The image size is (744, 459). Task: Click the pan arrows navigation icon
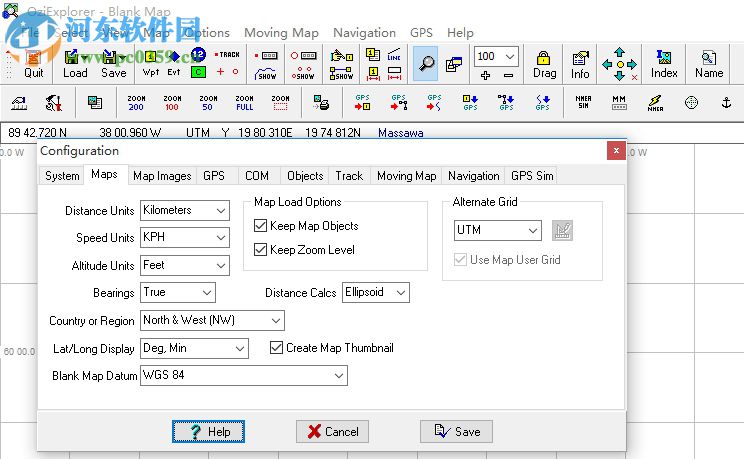coord(619,64)
